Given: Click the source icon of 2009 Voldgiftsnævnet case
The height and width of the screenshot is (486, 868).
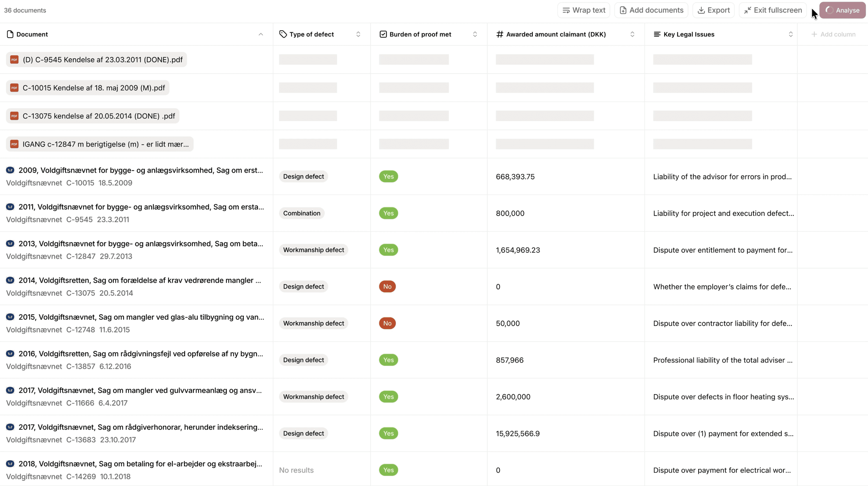Looking at the screenshot, I should [x=10, y=170].
